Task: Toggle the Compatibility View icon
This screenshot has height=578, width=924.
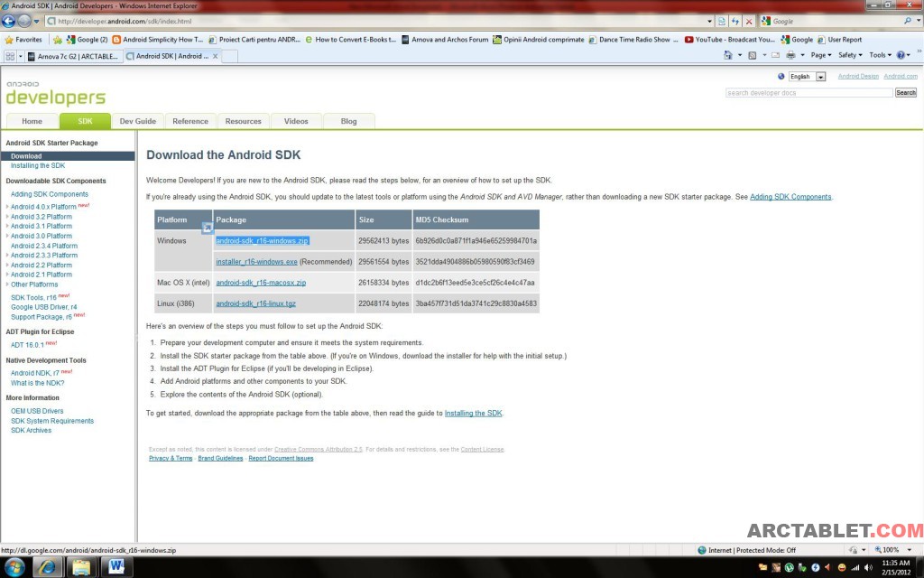Action: [722, 22]
